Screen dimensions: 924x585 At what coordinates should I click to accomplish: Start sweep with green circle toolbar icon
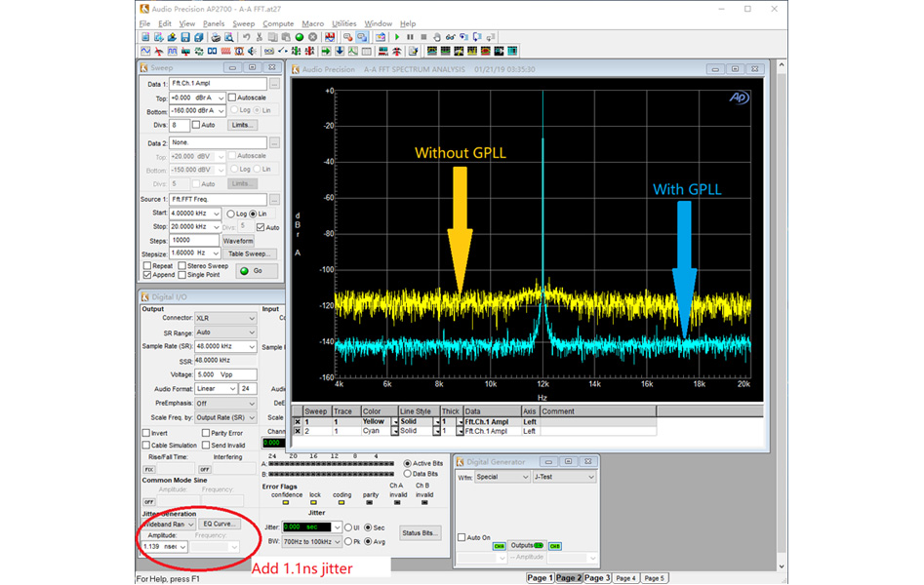coord(300,37)
